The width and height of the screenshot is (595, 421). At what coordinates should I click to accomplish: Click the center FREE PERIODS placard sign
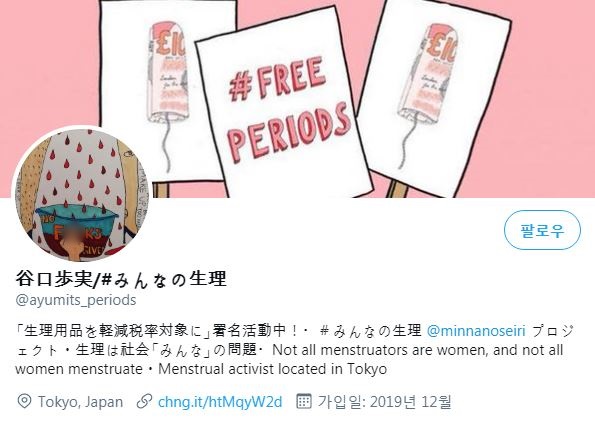(284, 102)
